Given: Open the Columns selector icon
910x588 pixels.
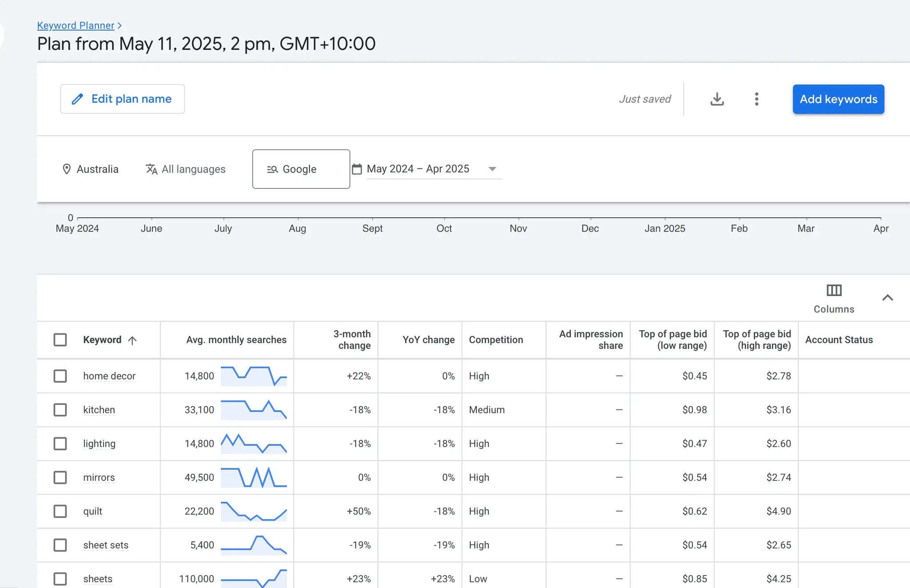Looking at the screenshot, I should (834, 291).
